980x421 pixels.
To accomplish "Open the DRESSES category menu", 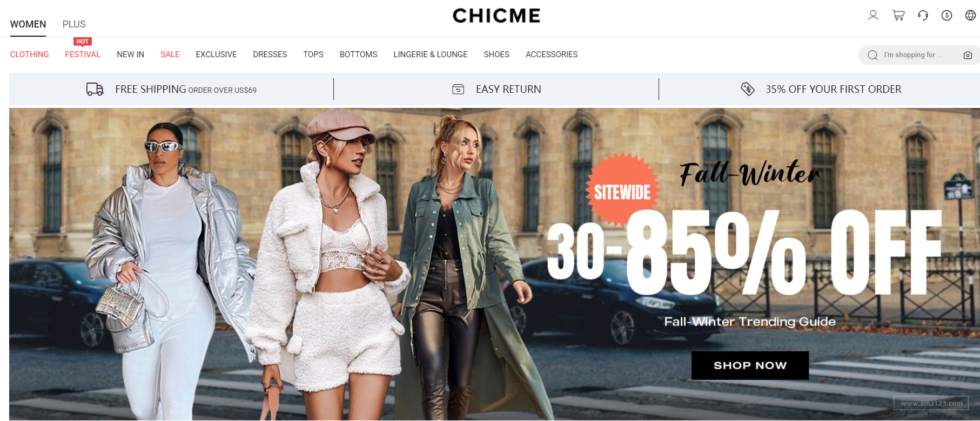I will tap(270, 55).
